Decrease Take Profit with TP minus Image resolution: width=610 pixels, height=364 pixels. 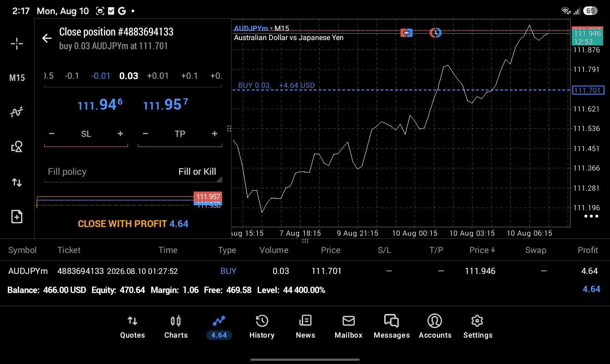[145, 134]
